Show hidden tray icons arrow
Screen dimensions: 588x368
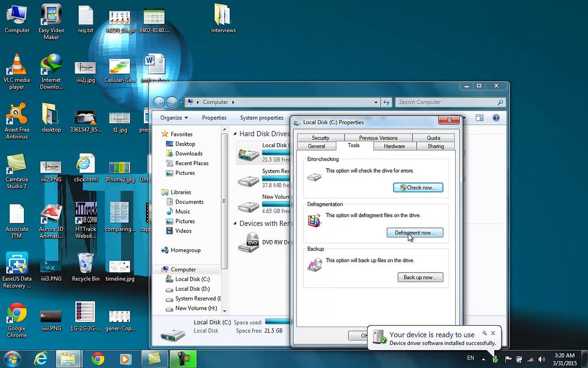[x=483, y=360]
